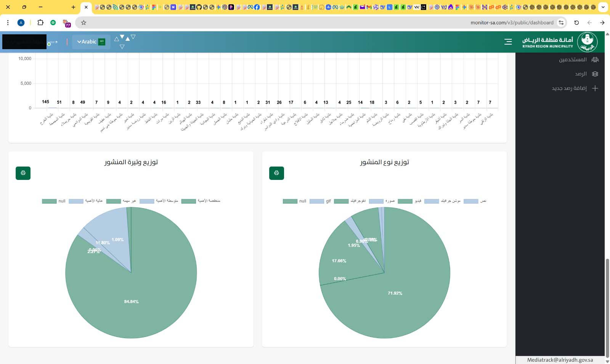Screen dimensions: 610x364
Task: Open the Chrome profile avatar icon
Action: tap(21, 22)
